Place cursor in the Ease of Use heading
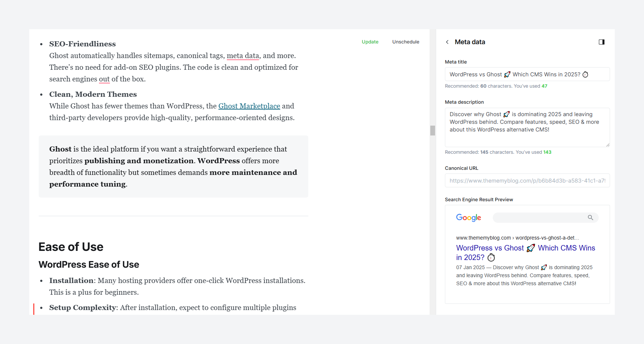 (71, 247)
